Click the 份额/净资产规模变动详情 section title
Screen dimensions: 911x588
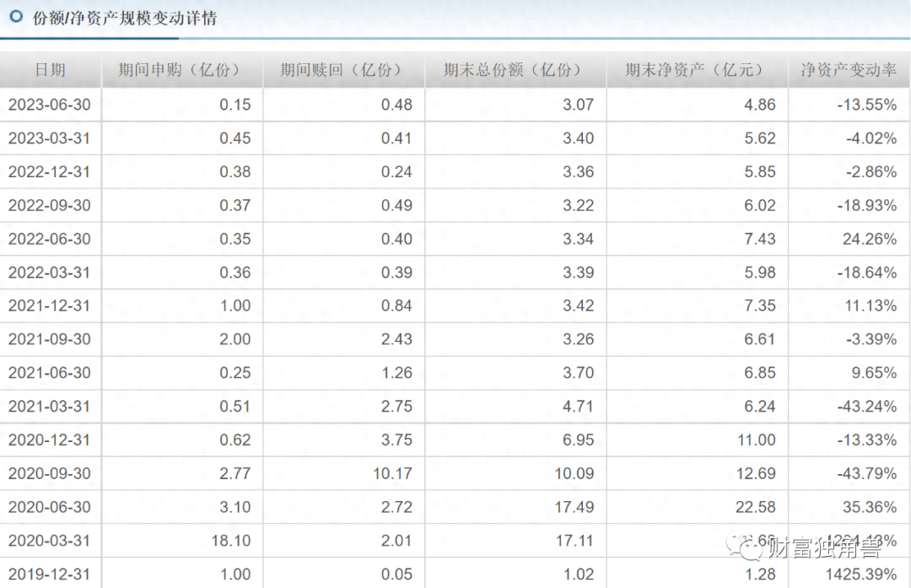pyautogui.click(x=124, y=17)
